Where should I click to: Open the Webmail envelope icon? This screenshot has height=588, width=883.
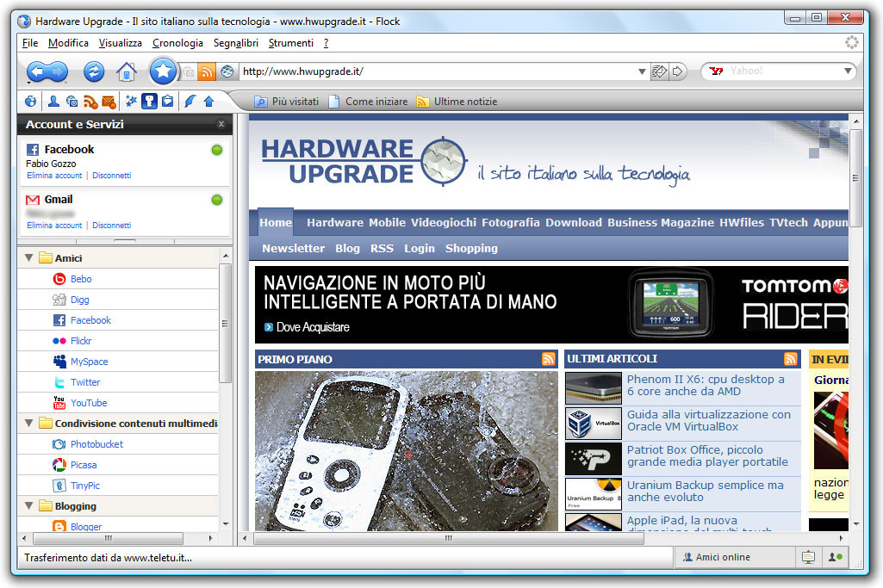tap(109, 102)
